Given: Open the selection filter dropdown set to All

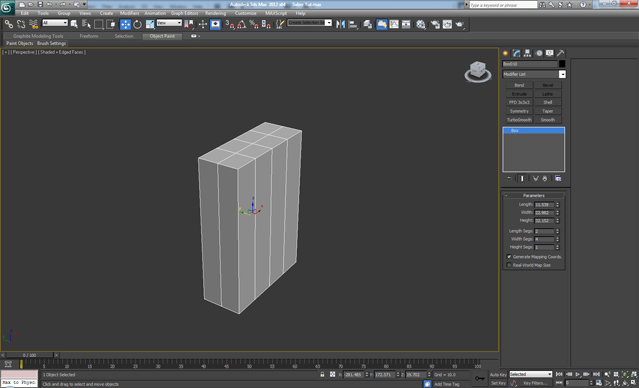Looking at the screenshot, I should 55,23.
